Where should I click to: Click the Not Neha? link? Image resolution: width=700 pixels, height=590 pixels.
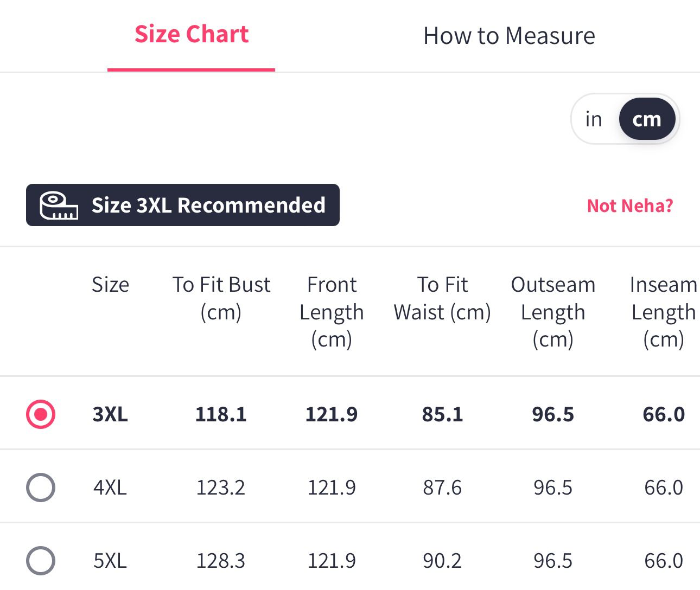(630, 206)
